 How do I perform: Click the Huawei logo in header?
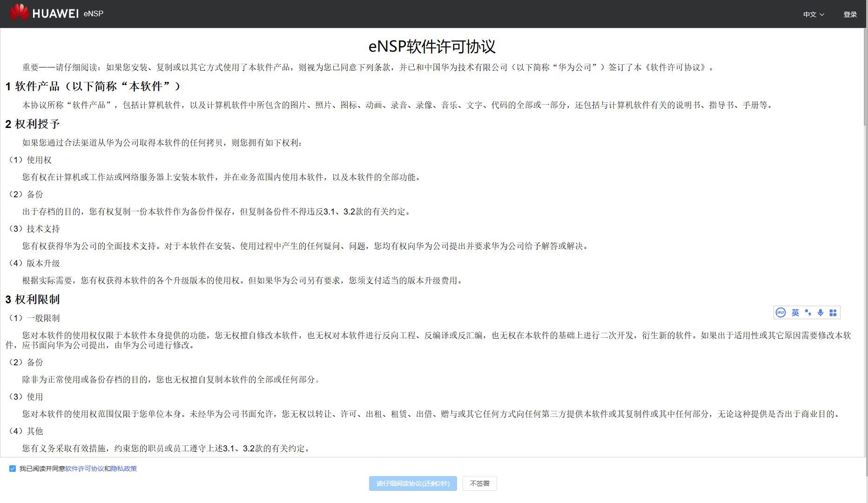pos(44,13)
